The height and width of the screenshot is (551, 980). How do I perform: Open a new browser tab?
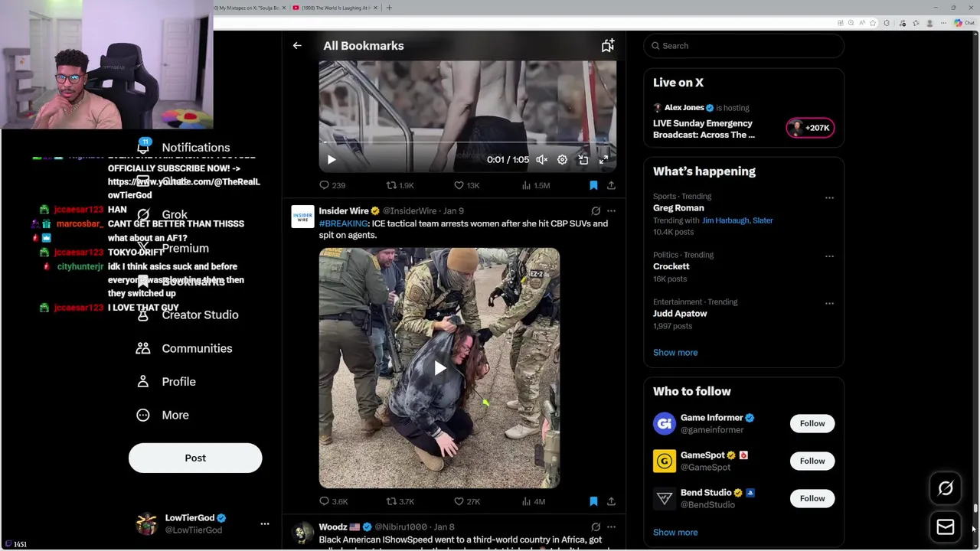[x=389, y=8]
